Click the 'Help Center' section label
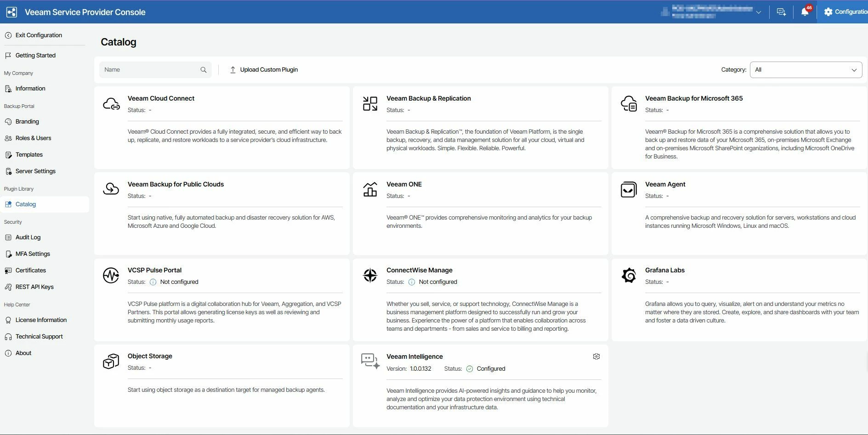 click(17, 305)
